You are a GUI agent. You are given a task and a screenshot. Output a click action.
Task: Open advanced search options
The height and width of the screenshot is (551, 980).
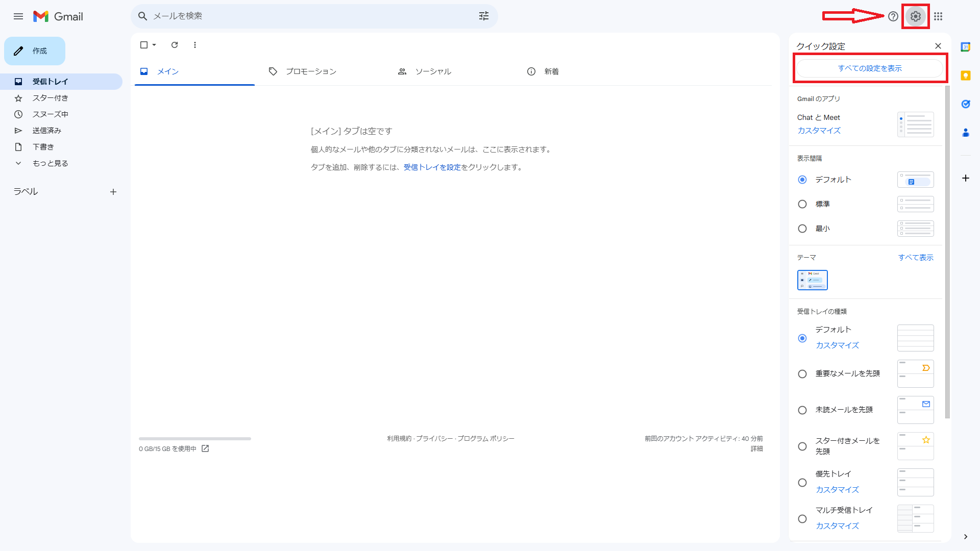[484, 16]
